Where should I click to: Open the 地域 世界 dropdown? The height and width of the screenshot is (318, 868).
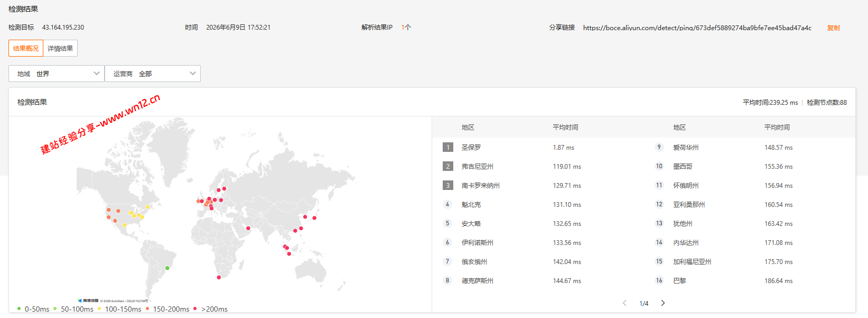[57, 74]
